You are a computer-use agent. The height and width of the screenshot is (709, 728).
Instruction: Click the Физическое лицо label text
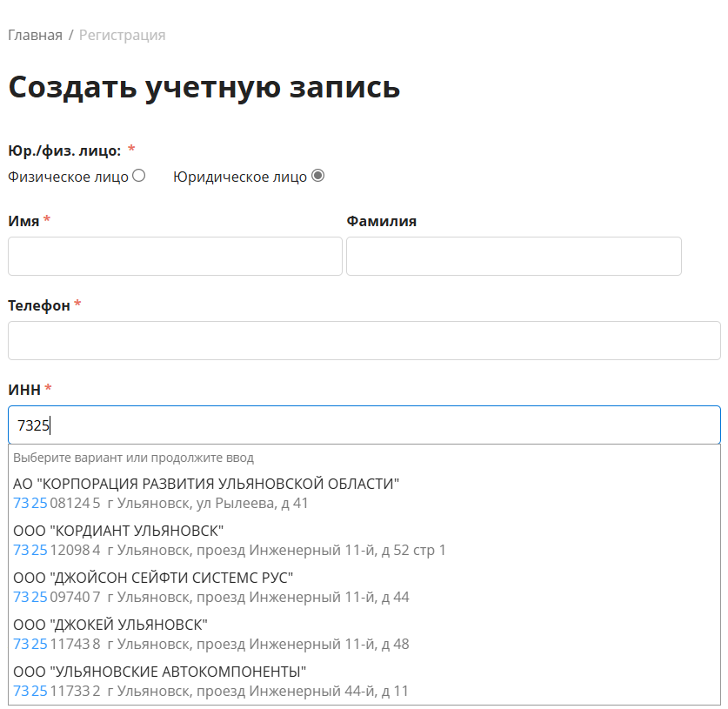tap(68, 177)
